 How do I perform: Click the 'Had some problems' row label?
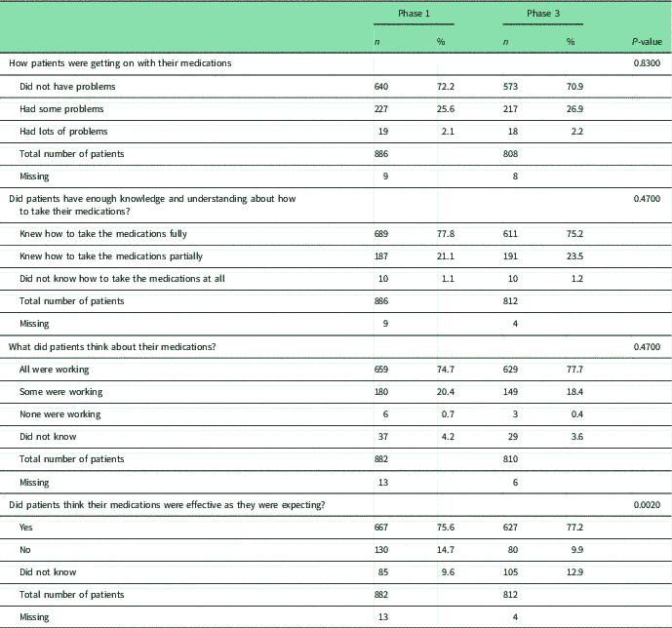pos(61,108)
